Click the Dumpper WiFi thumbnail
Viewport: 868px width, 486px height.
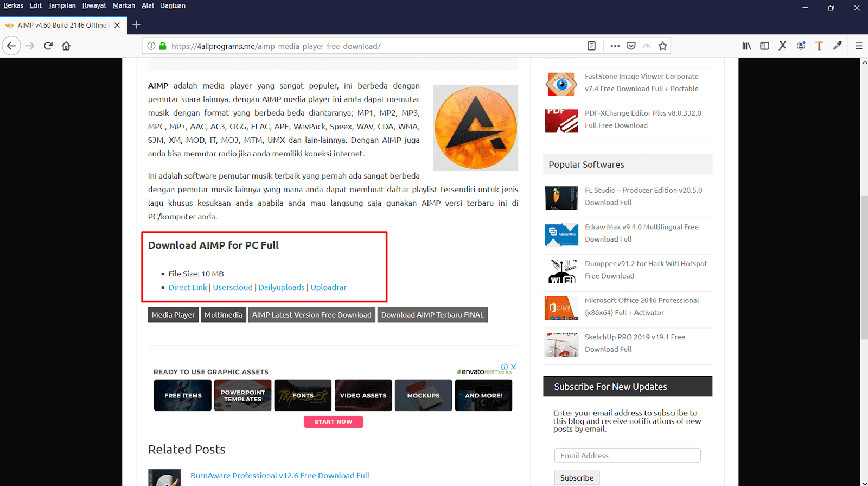pyautogui.click(x=561, y=271)
